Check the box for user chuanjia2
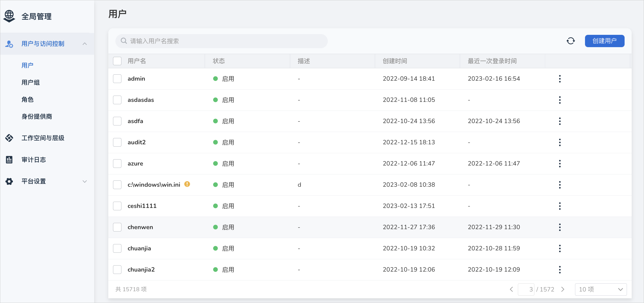 pos(117,270)
